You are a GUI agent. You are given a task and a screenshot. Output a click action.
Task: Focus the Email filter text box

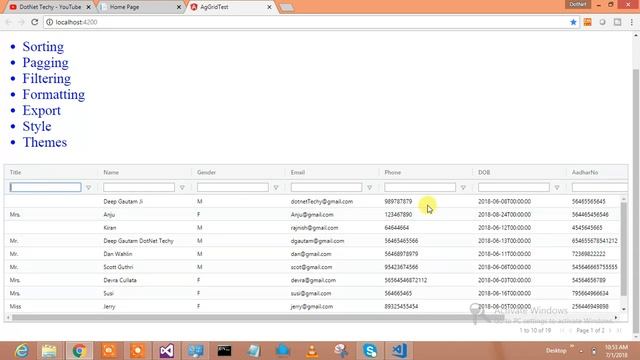pos(326,187)
